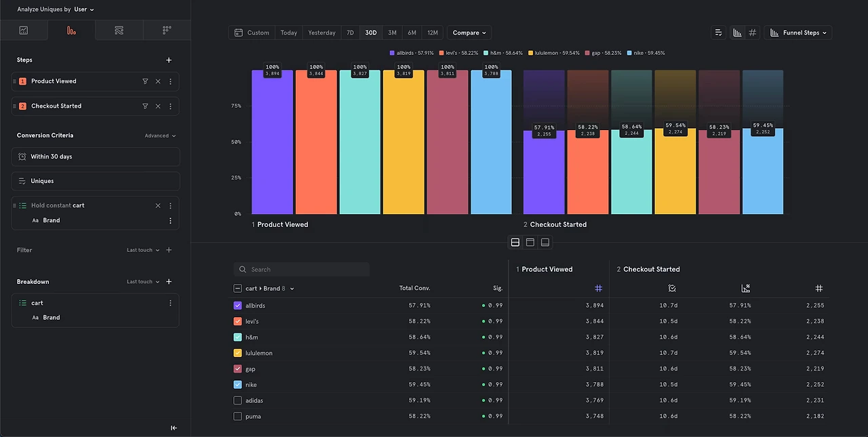The image size is (868, 437).
Task: Remove the Product Viewed step
Action: coord(158,81)
